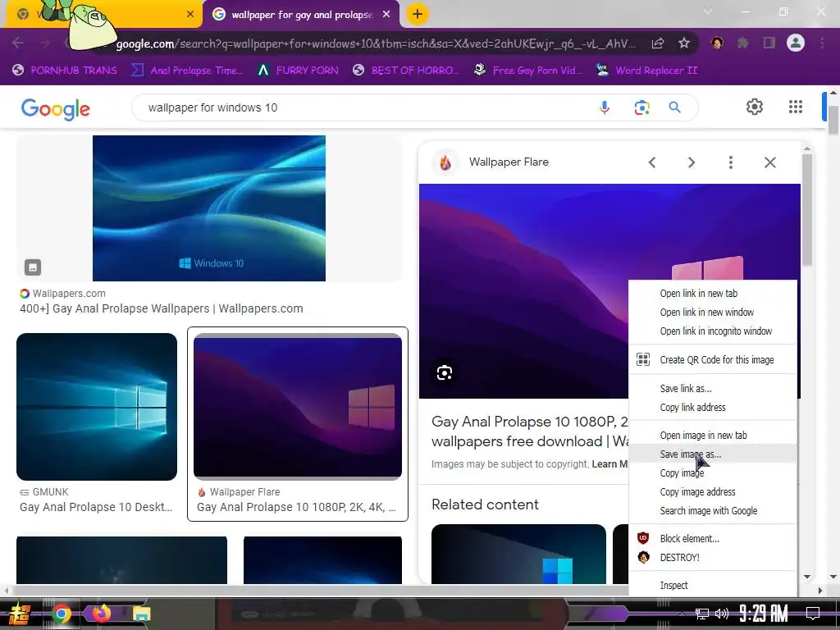Click page scrollbar down arrow

[833, 577]
